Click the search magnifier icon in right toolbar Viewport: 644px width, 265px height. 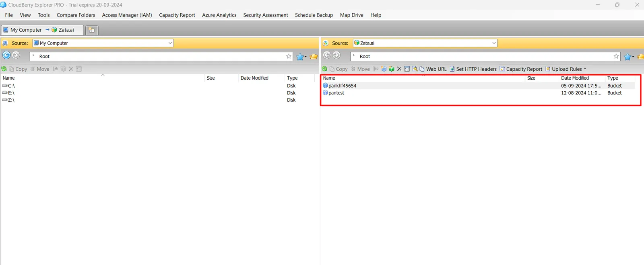click(415, 69)
